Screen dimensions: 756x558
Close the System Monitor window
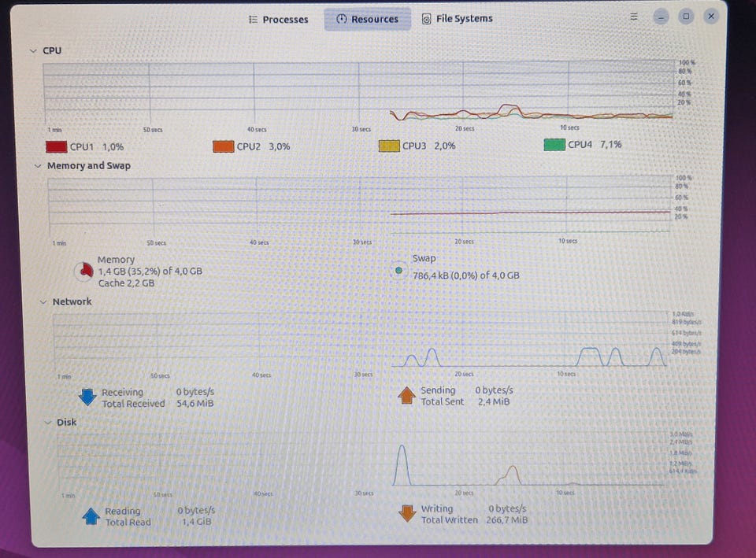tap(711, 16)
